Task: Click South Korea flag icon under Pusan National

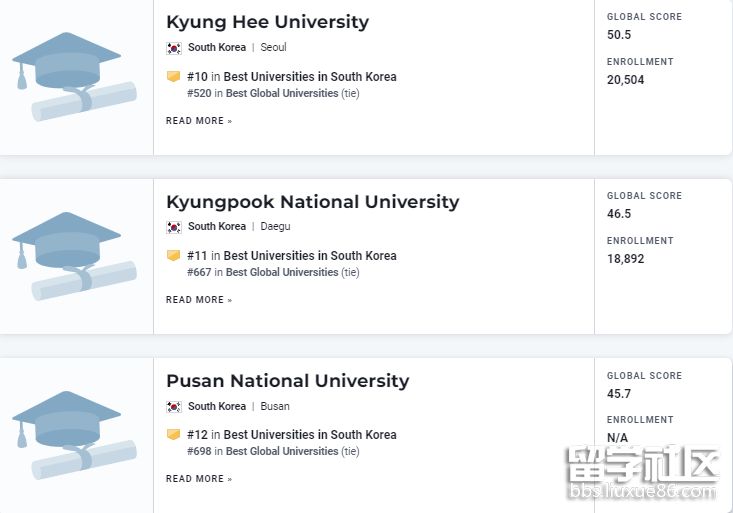Action: pos(174,407)
